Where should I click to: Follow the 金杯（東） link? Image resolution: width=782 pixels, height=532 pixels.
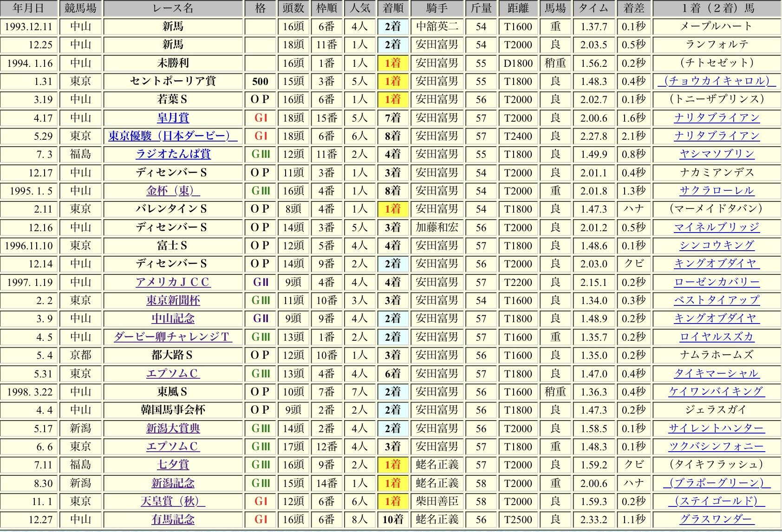click(x=173, y=191)
